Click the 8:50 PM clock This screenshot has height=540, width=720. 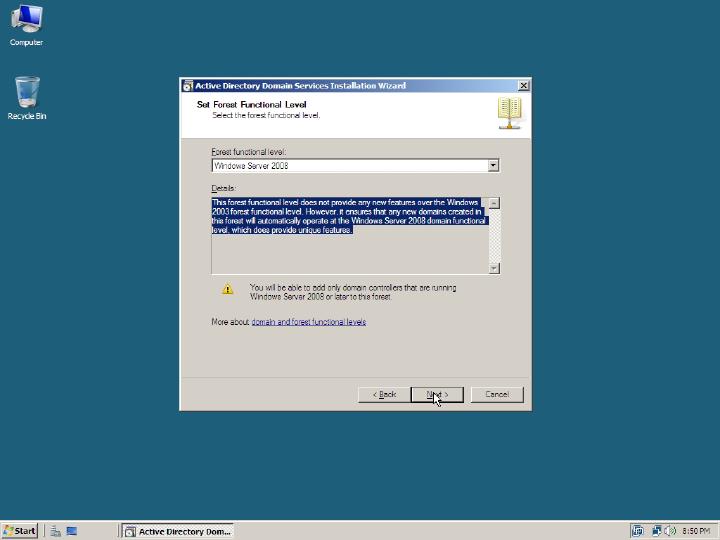(x=696, y=531)
